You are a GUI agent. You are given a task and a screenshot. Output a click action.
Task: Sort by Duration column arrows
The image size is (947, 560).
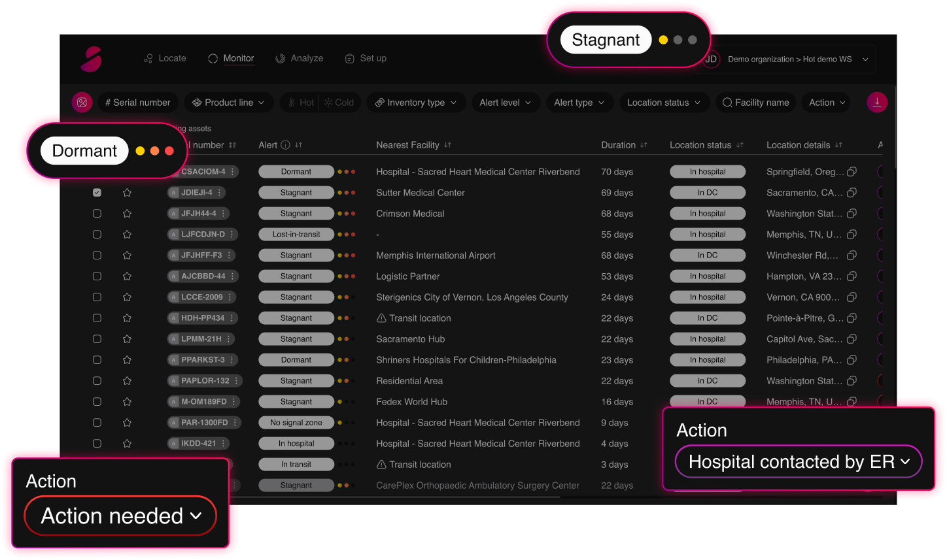(x=644, y=145)
